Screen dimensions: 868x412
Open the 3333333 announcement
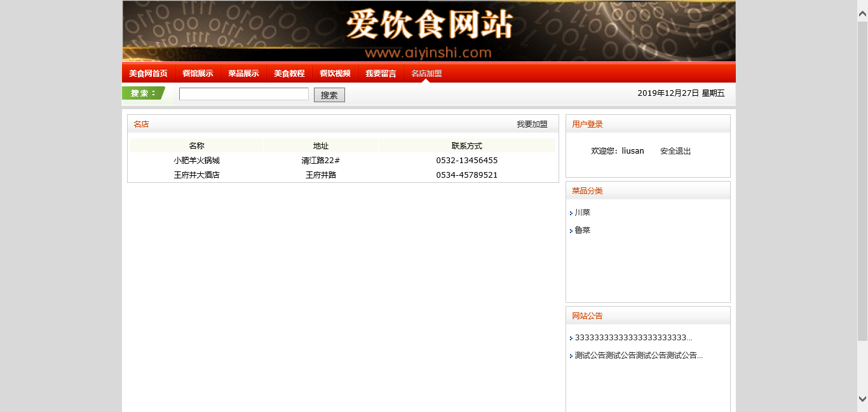click(x=634, y=338)
